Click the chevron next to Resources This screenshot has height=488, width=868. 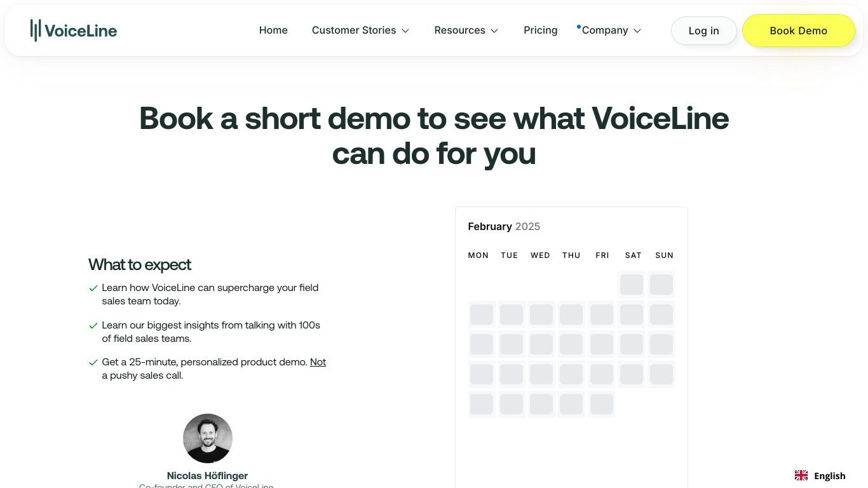[494, 30]
